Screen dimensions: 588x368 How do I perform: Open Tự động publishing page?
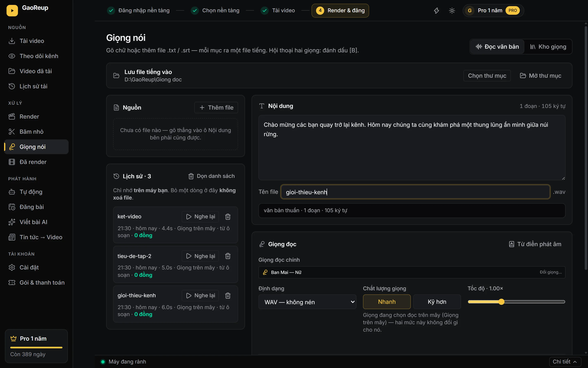[x=37, y=192]
